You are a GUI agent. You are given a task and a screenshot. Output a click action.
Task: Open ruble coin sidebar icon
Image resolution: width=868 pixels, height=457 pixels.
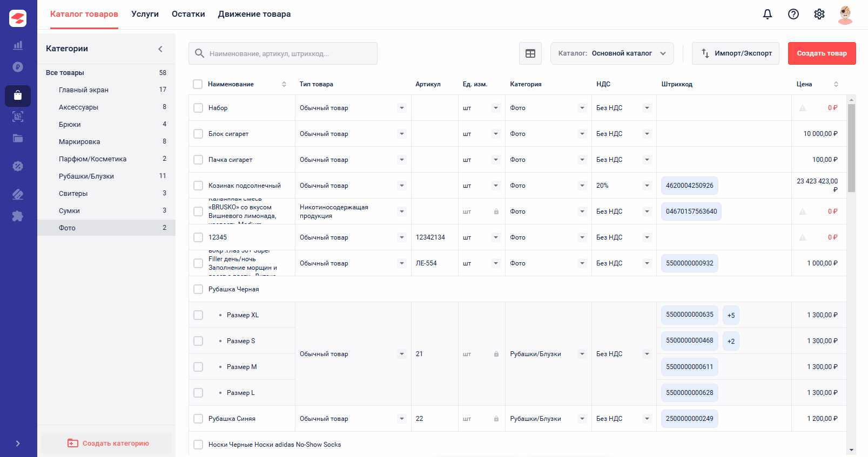click(x=18, y=67)
